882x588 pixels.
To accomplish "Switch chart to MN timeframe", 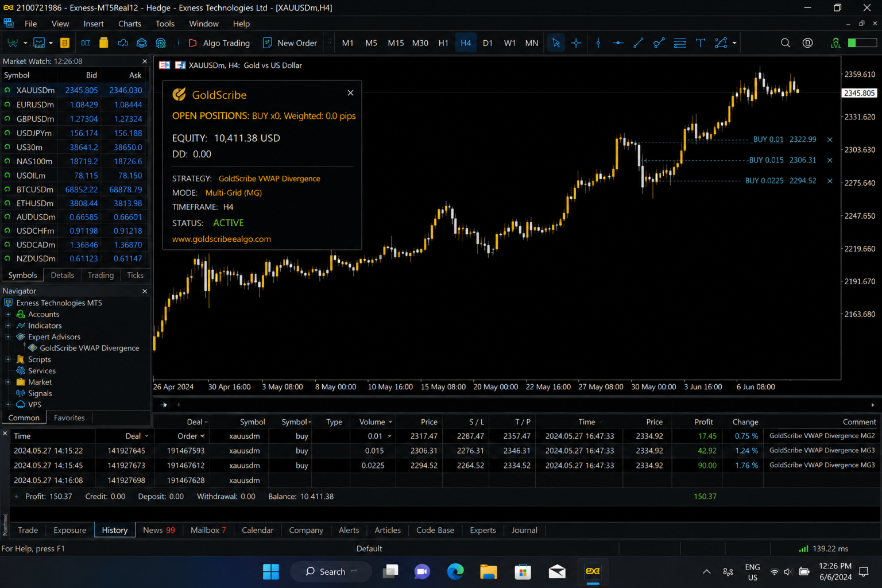I will click(532, 43).
